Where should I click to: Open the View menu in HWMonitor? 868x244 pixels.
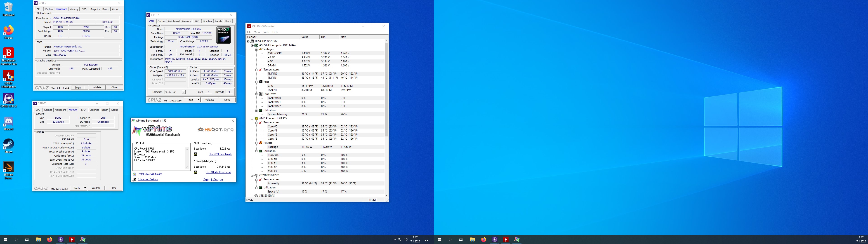pos(257,32)
